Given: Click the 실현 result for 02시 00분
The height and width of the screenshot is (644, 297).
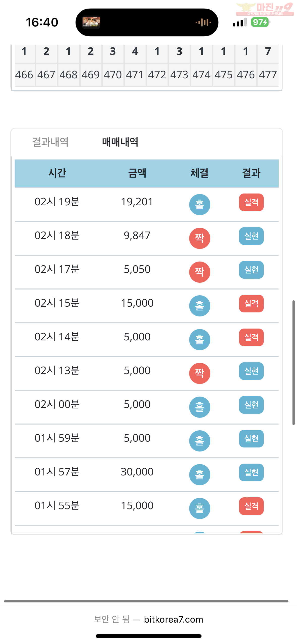Looking at the screenshot, I should [251, 405].
